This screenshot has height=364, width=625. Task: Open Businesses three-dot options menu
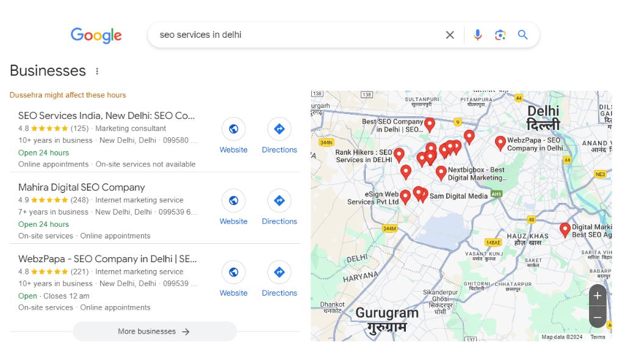click(x=97, y=71)
